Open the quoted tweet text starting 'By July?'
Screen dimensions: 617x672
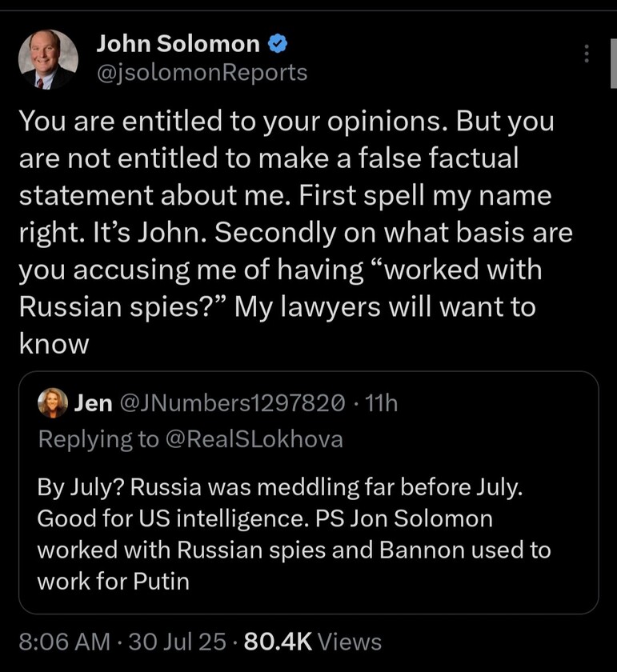pyautogui.click(x=280, y=486)
